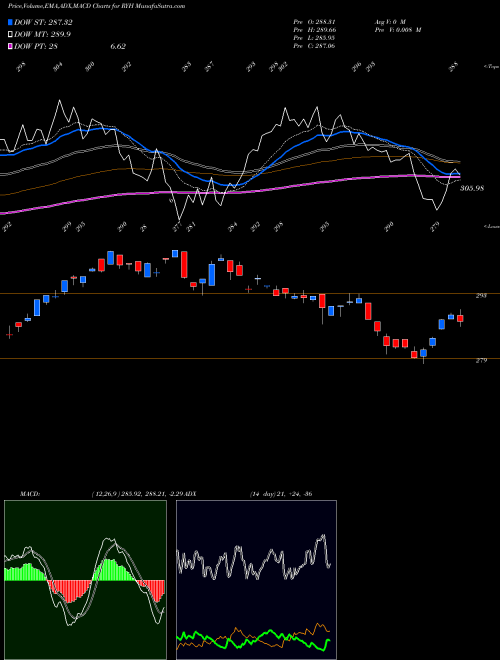Image resolution: width=500 pixels, height=660 pixels.
Task: Click the 'ADX' panel heading
Action: 191,494
